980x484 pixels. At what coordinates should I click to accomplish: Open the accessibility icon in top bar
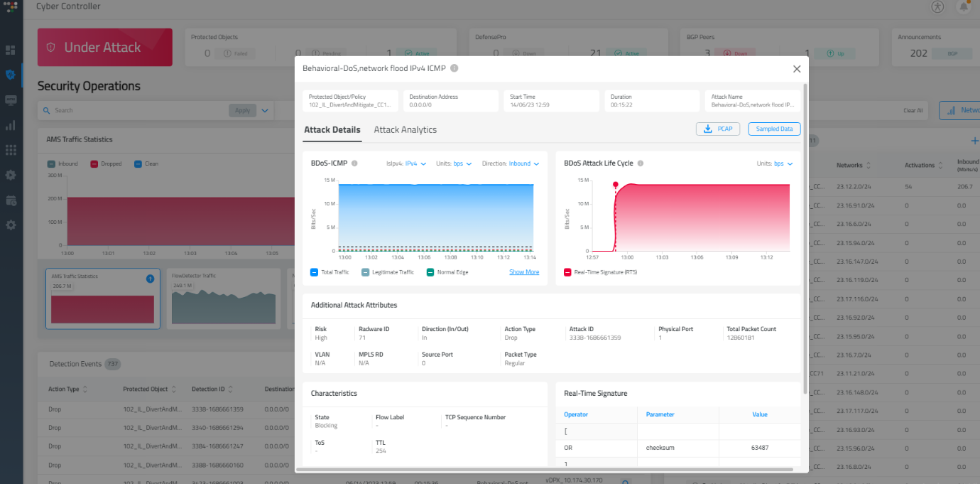937,6
